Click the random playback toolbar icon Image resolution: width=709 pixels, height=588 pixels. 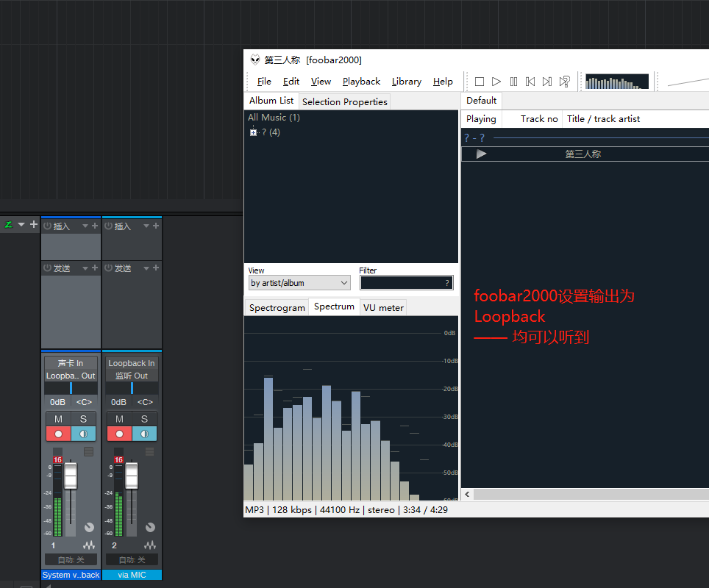click(x=565, y=82)
